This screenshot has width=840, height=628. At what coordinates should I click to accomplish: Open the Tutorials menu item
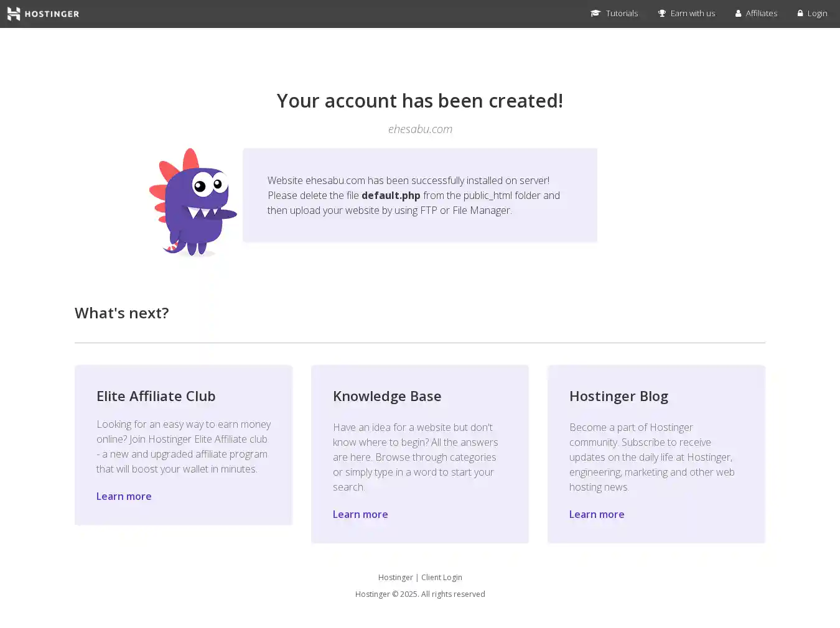pos(622,13)
